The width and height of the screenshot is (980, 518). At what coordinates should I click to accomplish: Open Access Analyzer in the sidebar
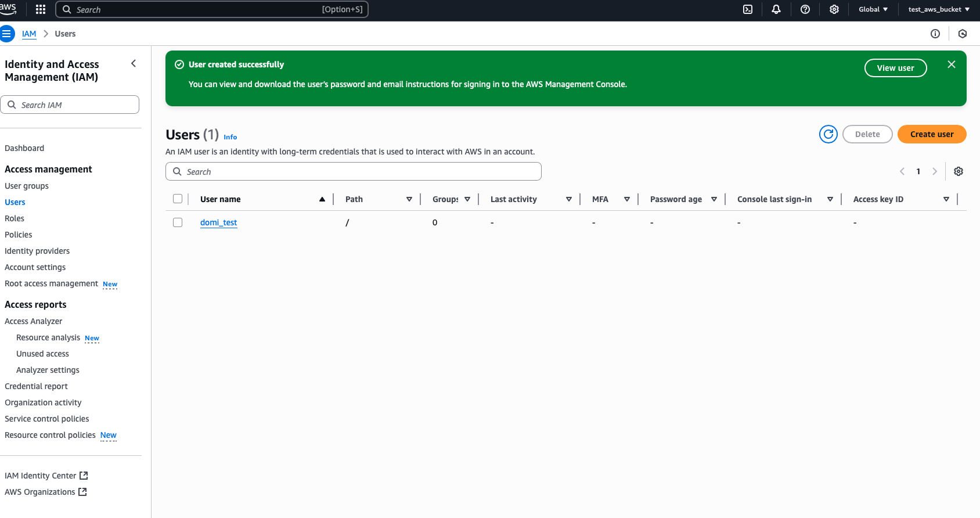(34, 321)
